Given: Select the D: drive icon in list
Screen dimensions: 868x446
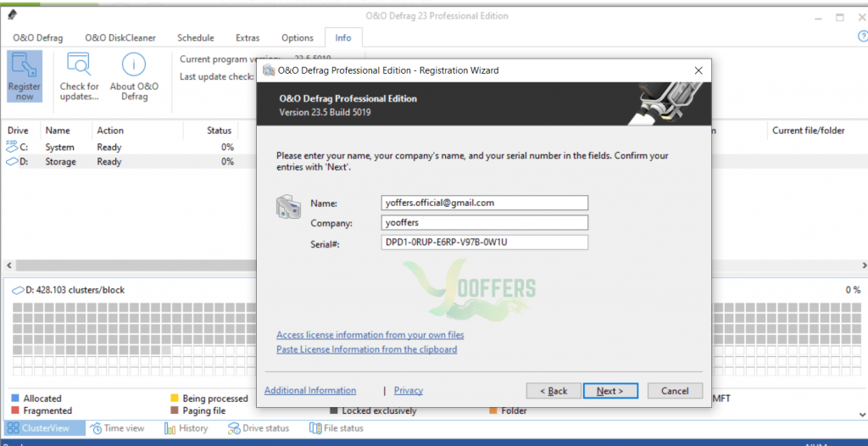Looking at the screenshot, I should click(x=12, y=162).
